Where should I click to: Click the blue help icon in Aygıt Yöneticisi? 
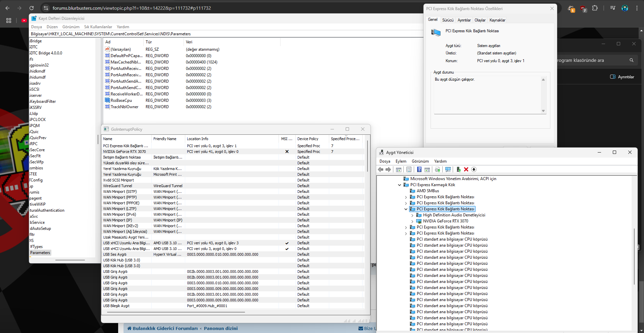coord(419,170)
